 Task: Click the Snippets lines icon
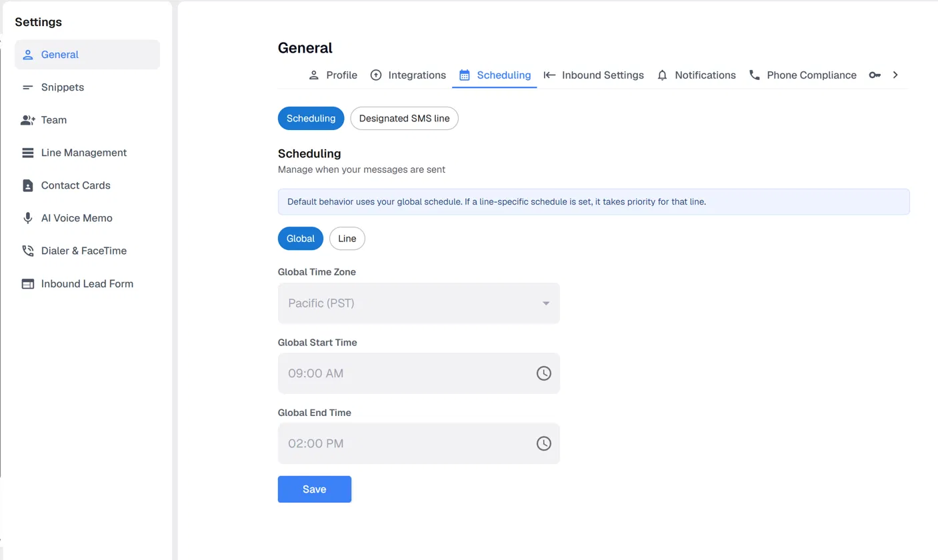[28, 87]
